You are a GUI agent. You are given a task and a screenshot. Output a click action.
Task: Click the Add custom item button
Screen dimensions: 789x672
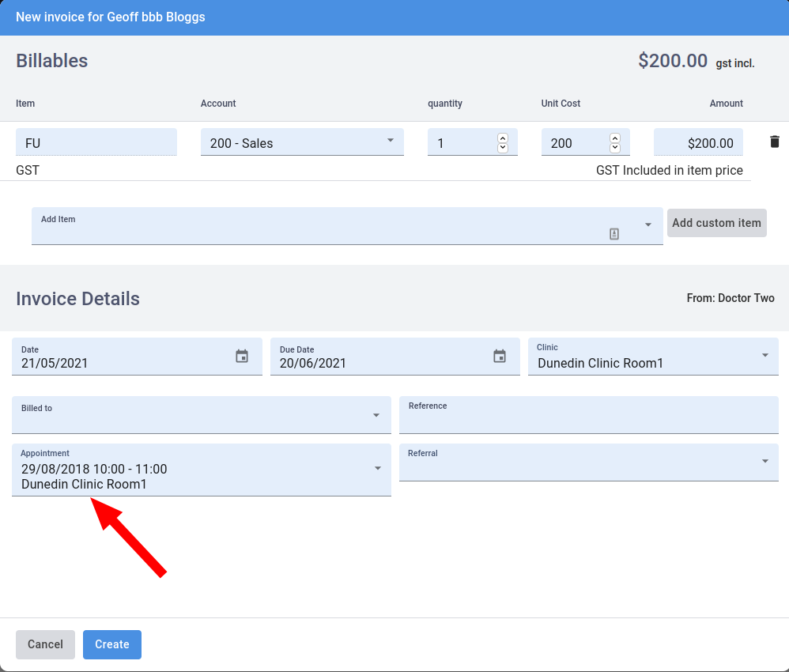716,223
